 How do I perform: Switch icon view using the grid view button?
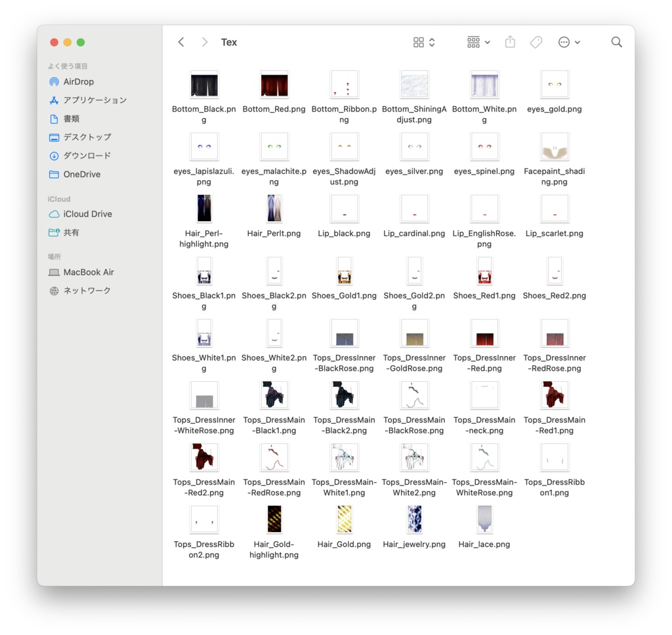(424, 42)
